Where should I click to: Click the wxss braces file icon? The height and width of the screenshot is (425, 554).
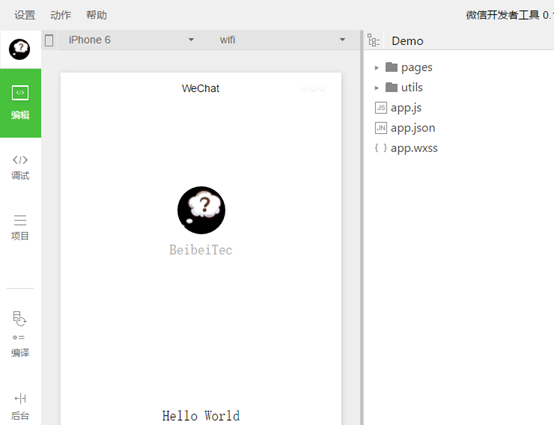point(381,148)
